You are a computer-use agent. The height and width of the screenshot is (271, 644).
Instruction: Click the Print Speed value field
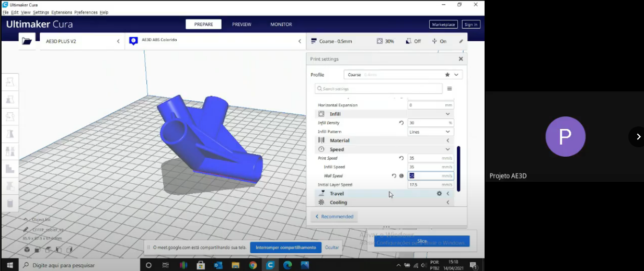pyautogui.click(x=431, y=158)
